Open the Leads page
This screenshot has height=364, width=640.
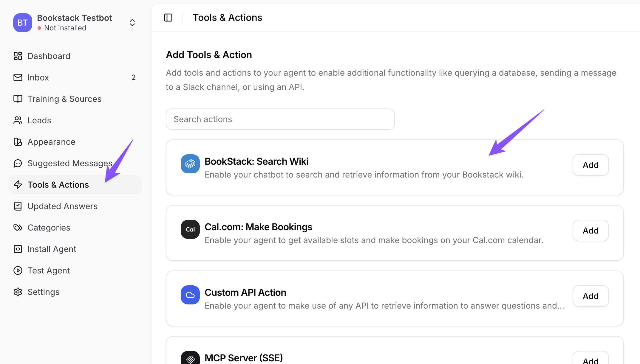[x=39, y=120]
